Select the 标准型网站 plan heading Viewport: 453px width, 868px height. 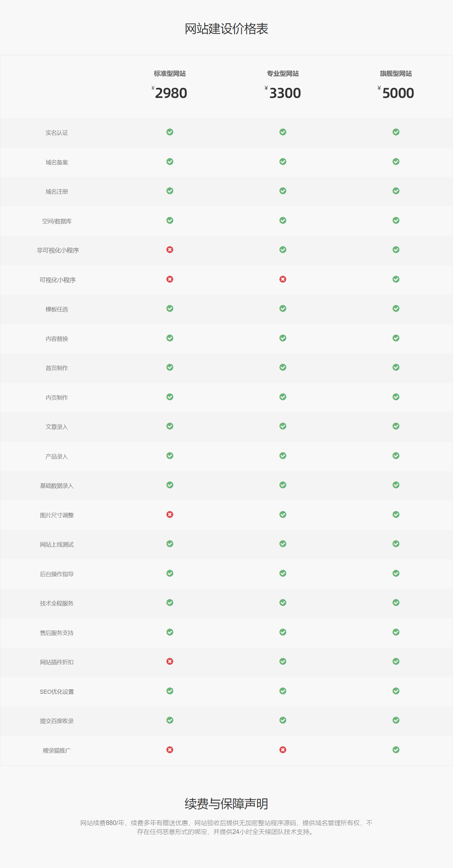click(170, 73)
